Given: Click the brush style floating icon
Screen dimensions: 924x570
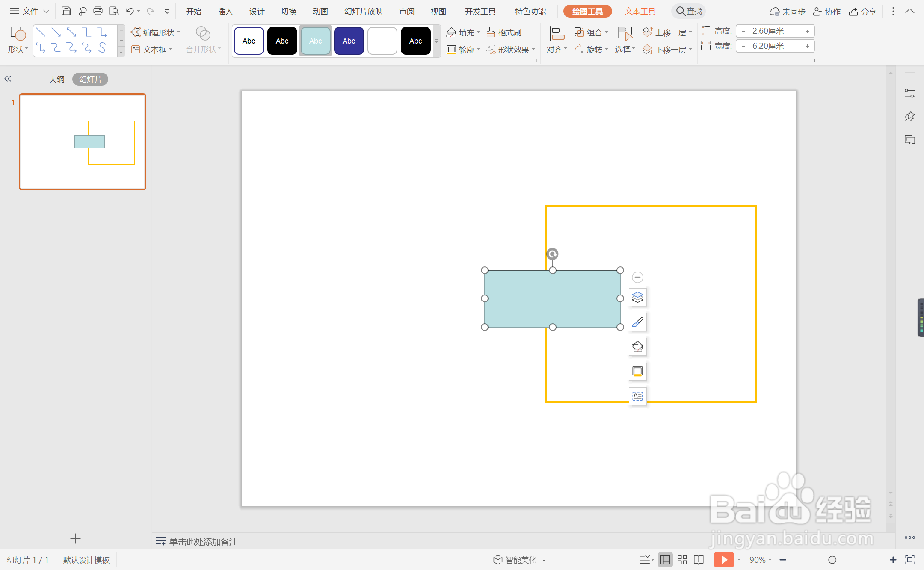Looking at the screenshot, I should tap(637, 322).
